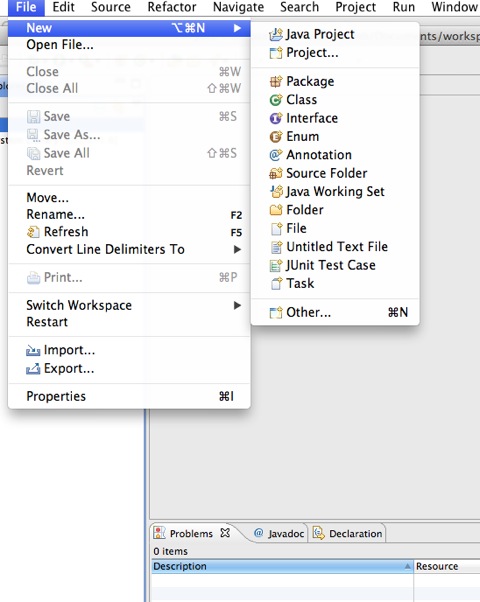480x602 pixels.
Task: Click the Refresh icon in File menu
Action: coord(33,232)
